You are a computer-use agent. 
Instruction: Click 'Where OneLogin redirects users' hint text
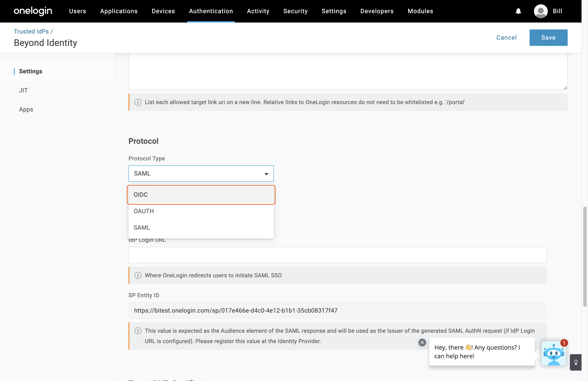coord(213,275)
